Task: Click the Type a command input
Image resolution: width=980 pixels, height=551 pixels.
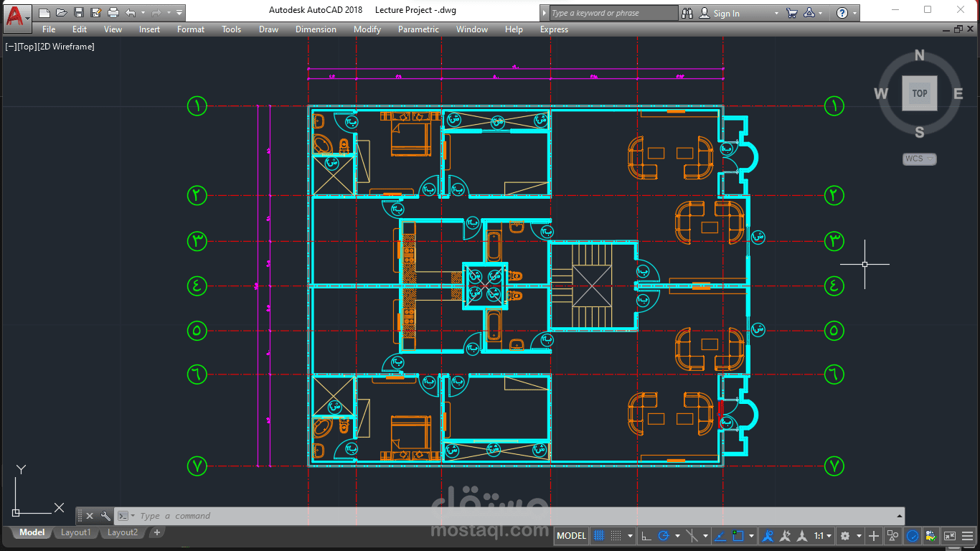Action: point(517,516)
